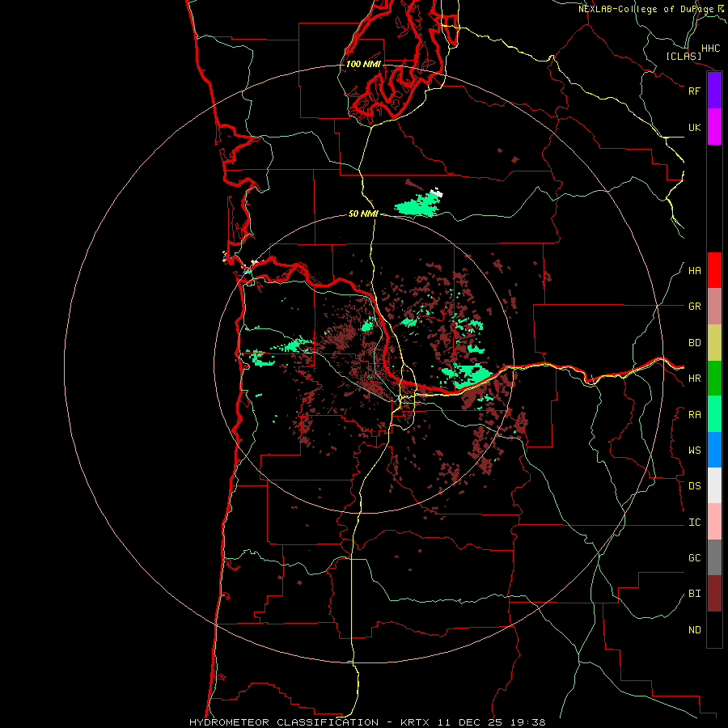Select the pink GR legend color swatch

pos(714,307)
